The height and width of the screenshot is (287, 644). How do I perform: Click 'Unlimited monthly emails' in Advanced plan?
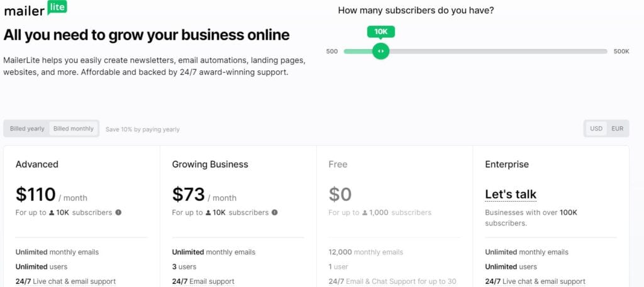click(x=57, y=252)
